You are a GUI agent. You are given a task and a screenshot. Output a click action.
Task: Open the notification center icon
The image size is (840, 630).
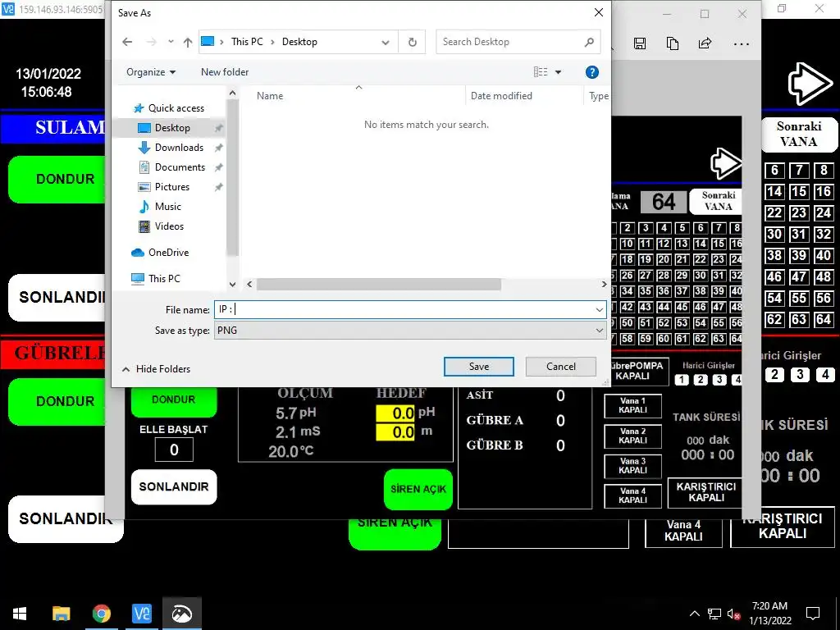coord(813,614)
